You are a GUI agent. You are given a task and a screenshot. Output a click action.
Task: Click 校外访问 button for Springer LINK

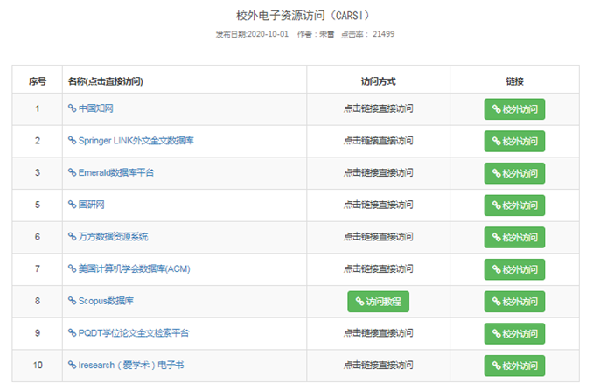[x=515, y=141]
